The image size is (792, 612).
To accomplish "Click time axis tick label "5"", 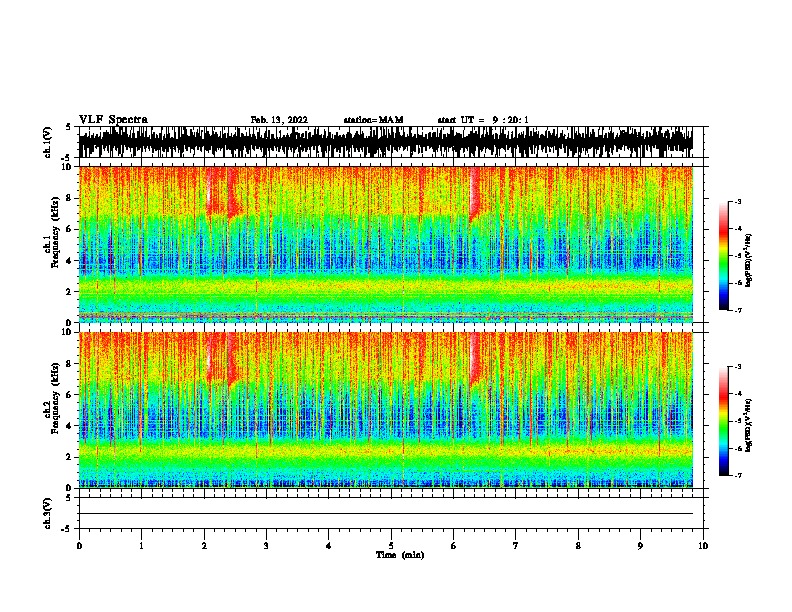I will [391, 546].
